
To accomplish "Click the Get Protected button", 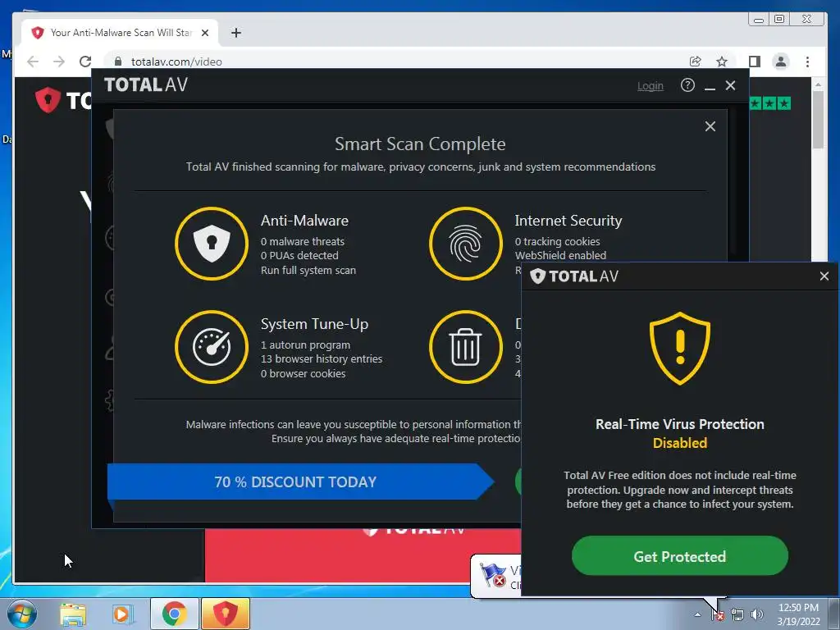I will pyautogui.click(x=680, y=556).
